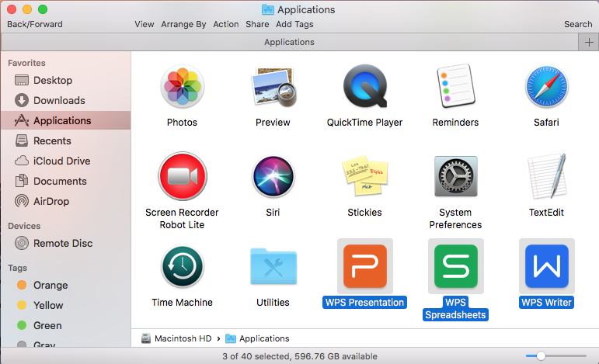Click the Search toolbar item
599x364 pixels.
pyautogui.click(x=578, y=24)
